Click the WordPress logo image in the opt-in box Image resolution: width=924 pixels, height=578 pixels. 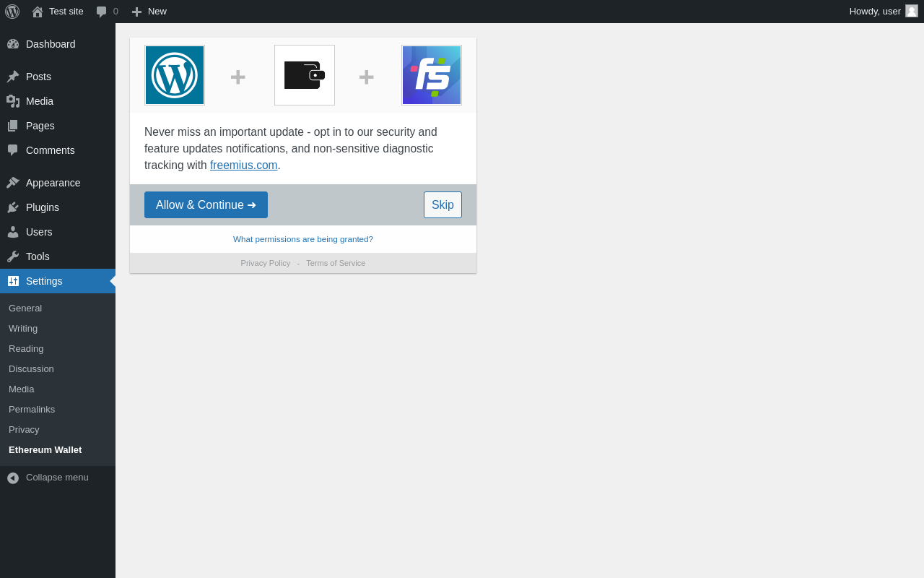[175, 75]
